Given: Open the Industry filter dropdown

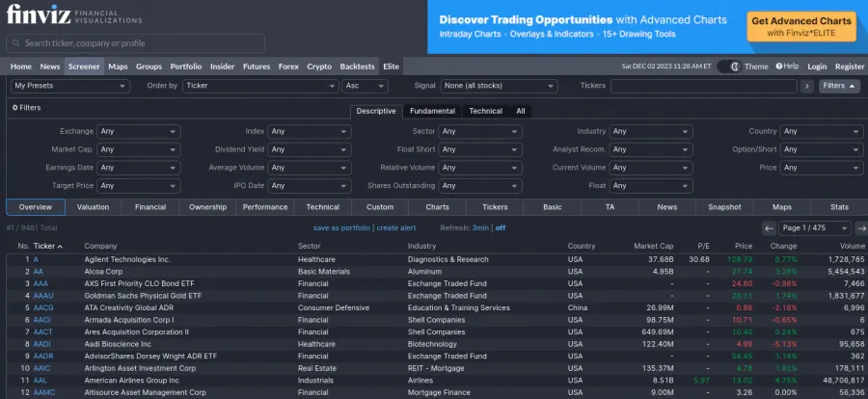Looking at the screenshot, I should click(651, 132).
